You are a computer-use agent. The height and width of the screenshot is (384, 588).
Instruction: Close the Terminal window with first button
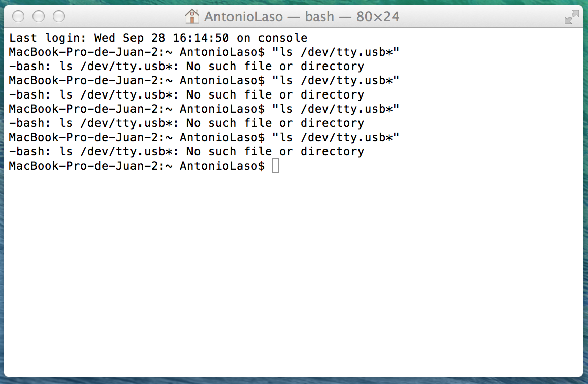(18, 16)
